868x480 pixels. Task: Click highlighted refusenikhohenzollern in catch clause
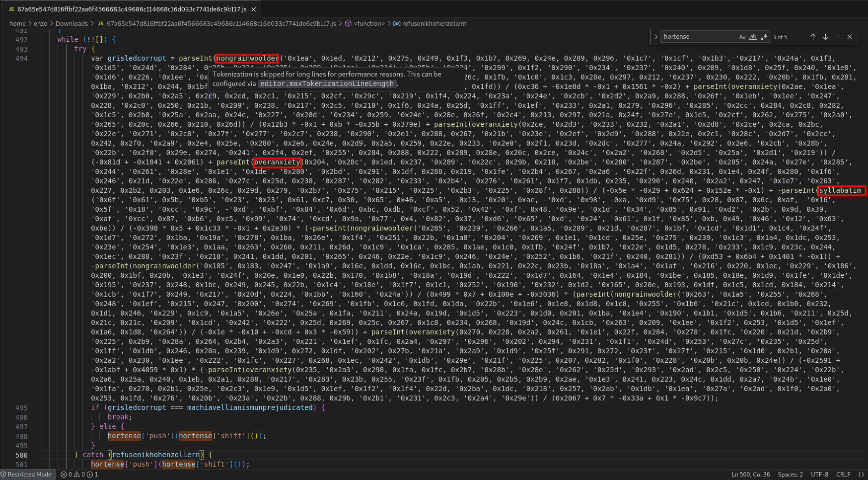(155, 455)
